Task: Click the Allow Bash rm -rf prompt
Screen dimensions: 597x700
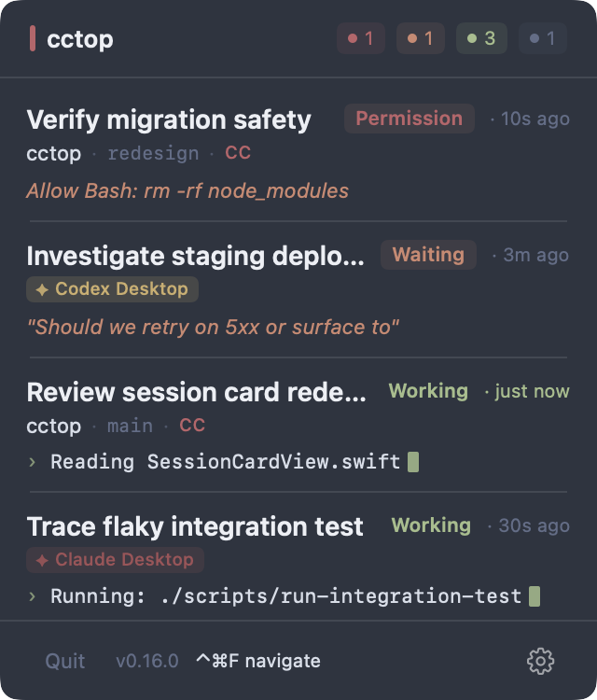Action: pos(187,191)
